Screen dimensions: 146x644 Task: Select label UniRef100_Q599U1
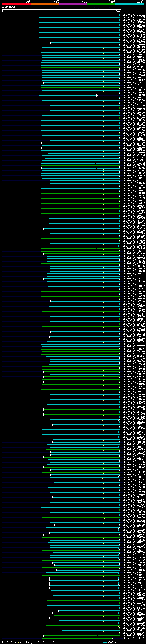click(134, 630)
